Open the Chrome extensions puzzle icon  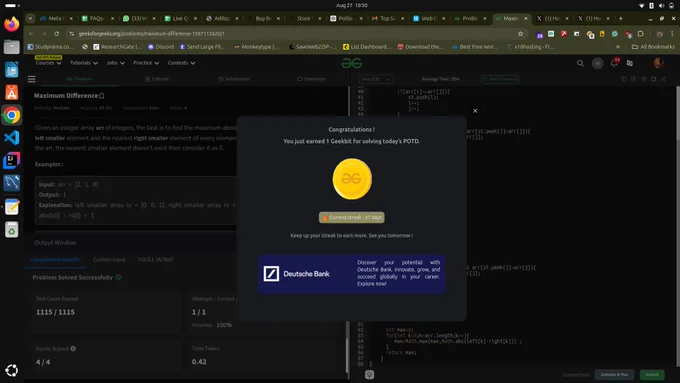(641, 33)
